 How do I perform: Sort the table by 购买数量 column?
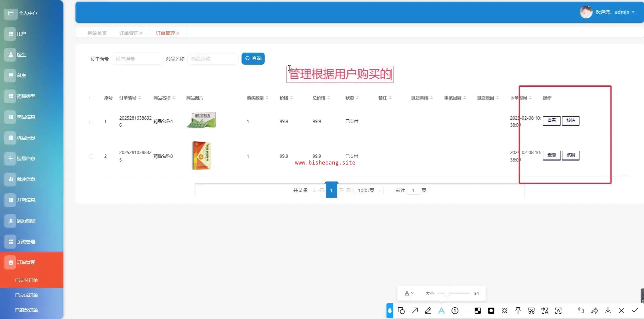(x=267, y=98)
